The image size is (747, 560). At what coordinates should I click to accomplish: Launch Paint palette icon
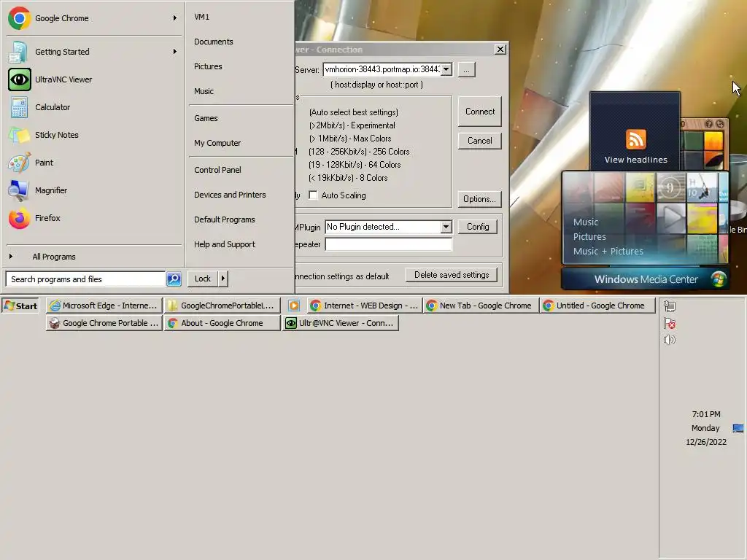coord(19,163)
